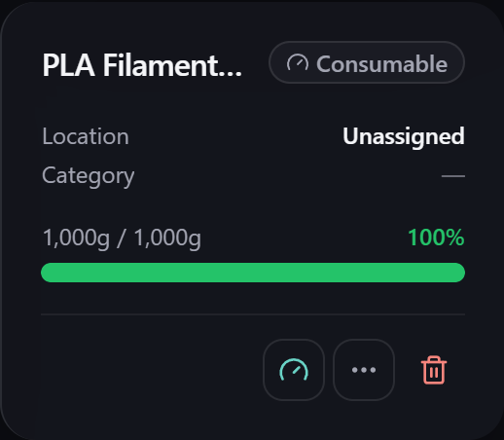Click the divider line above the action buttons
Viewport: 504px width, 440px height.
[x=253, y=314]
